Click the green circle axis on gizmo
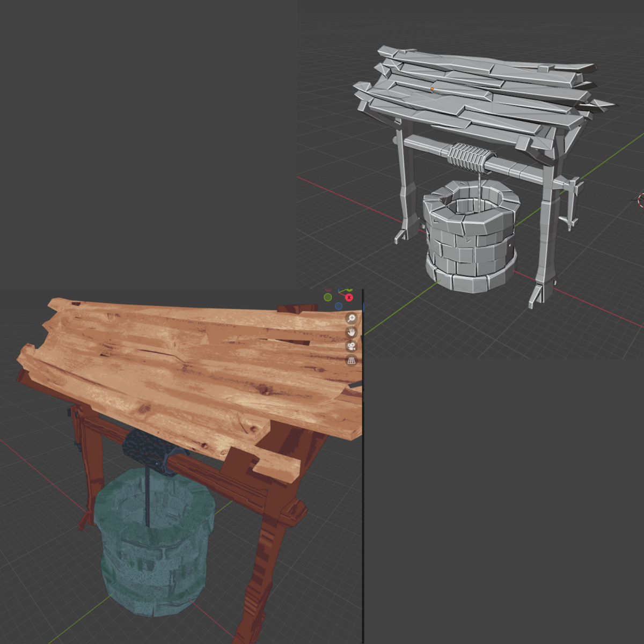Image resolution: width=644 pixels, height=644 pixels. coord(327,297)
